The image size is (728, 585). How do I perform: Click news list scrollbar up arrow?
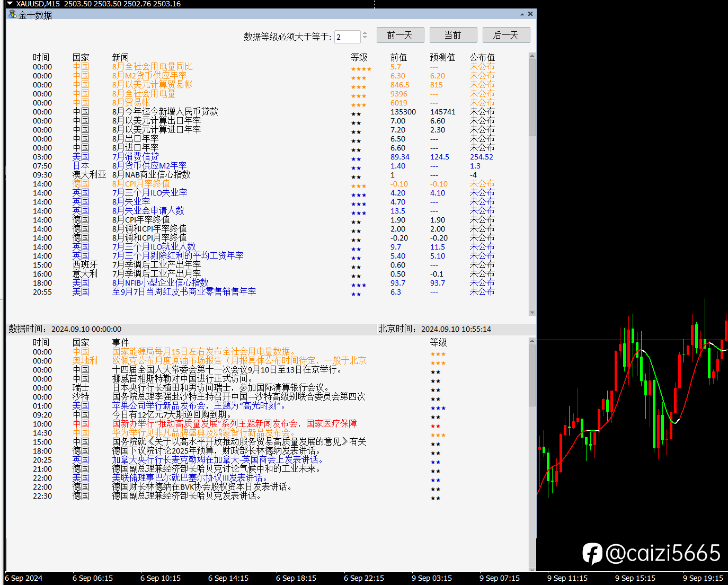(x=532, y=56)
